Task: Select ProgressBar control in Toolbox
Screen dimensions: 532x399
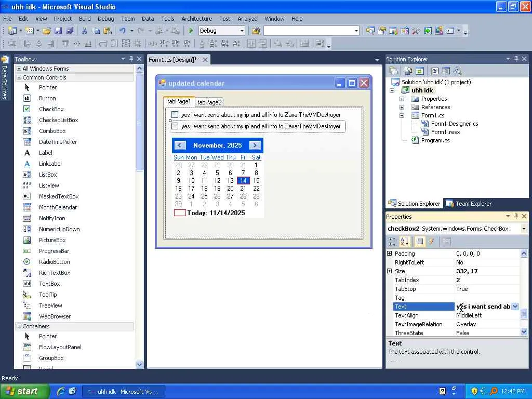Action: [x=54, y=251]
